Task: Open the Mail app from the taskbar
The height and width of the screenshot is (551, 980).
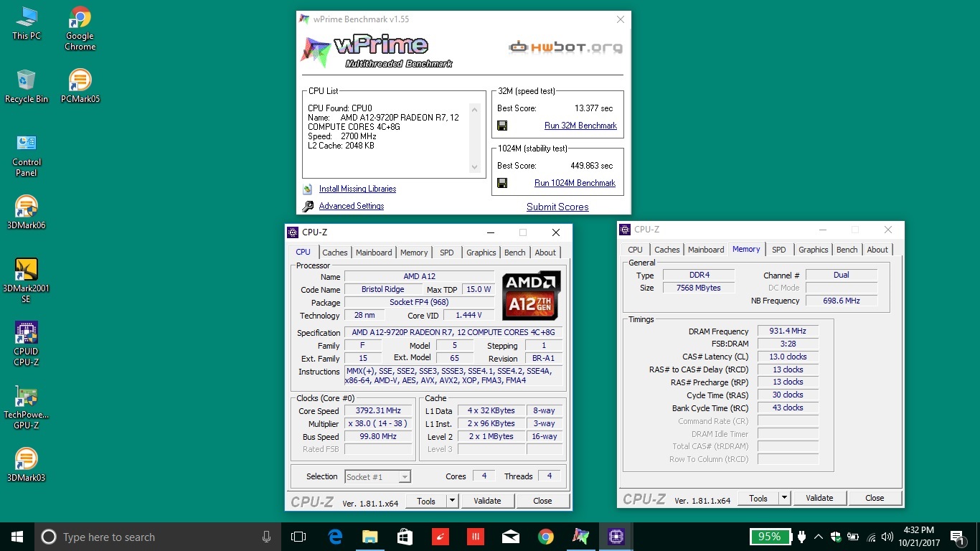Action: tap(511, 537)
